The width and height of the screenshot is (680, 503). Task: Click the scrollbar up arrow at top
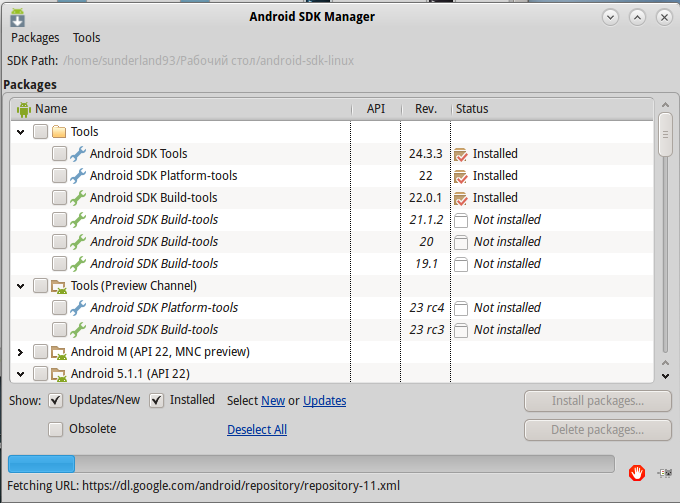(x=665, y=105)
